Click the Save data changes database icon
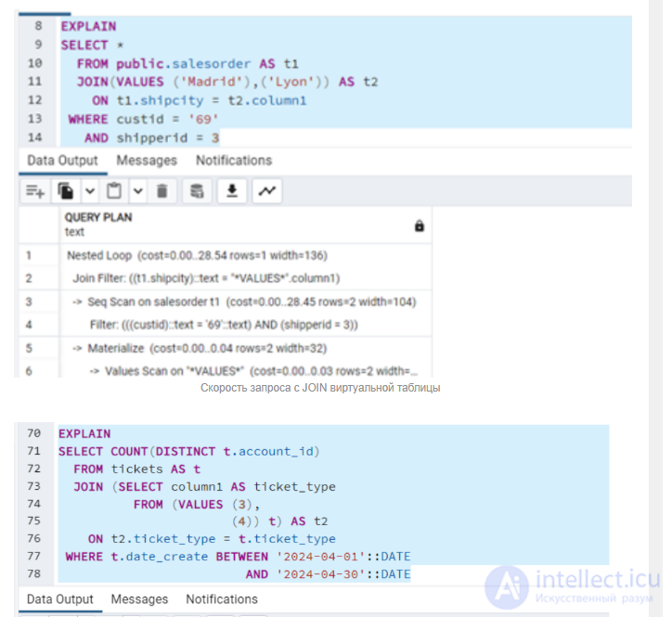 (x=197, y=191)
